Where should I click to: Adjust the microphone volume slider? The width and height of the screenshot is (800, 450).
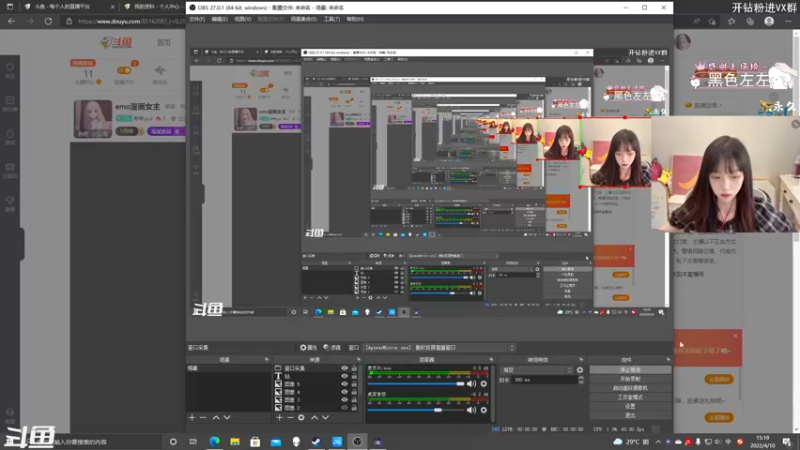(416, 384)
